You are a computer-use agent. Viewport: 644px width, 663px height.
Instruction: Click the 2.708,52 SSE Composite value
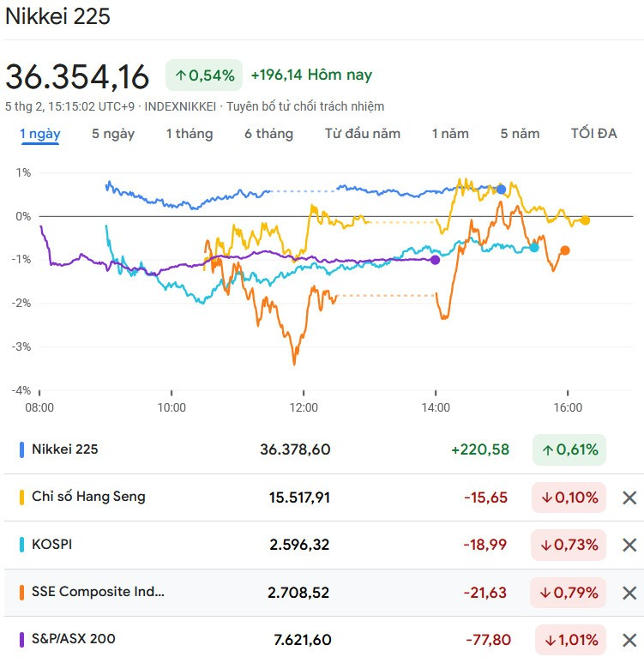click(x=298, y=593)
